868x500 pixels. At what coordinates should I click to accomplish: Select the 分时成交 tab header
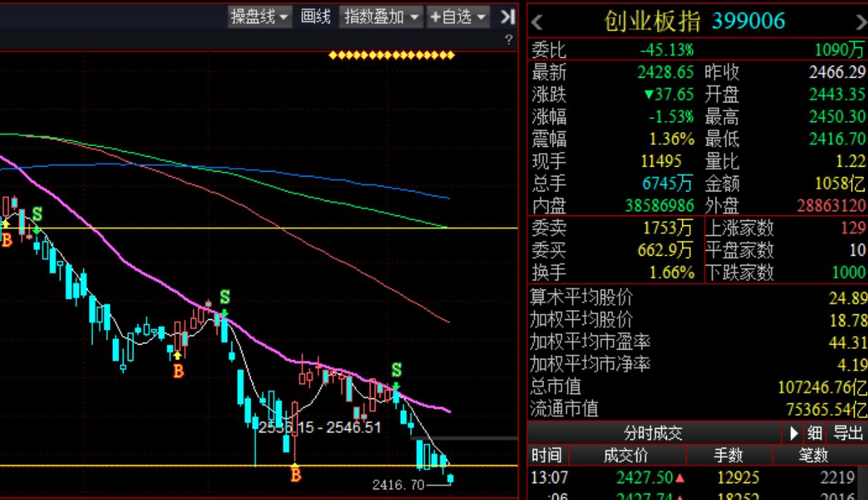[653, 433]
